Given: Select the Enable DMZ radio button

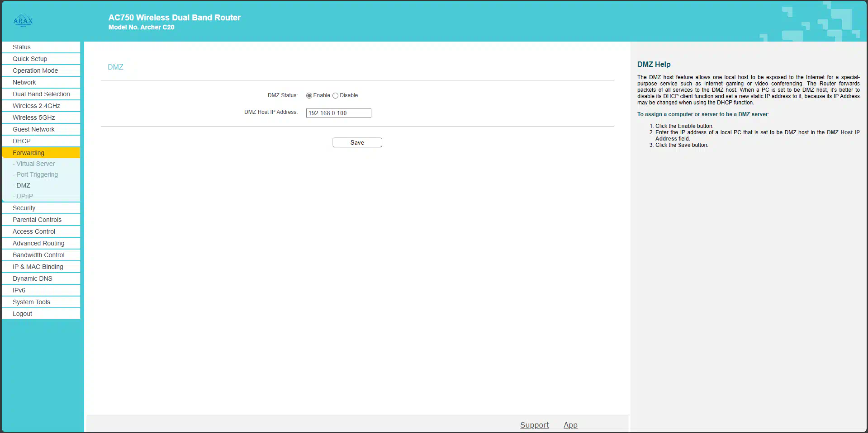Looking at the screenshot, I should (309, 95).
